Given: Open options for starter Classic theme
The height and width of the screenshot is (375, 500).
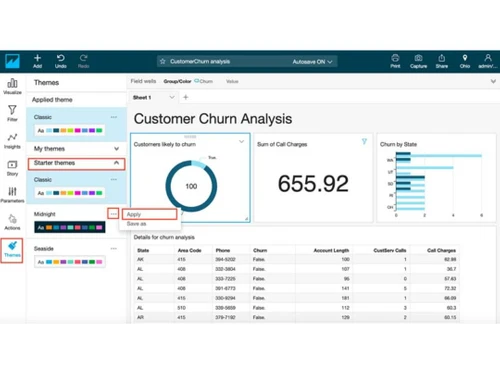Looking at the screenshot, I should tap(114, 179).
